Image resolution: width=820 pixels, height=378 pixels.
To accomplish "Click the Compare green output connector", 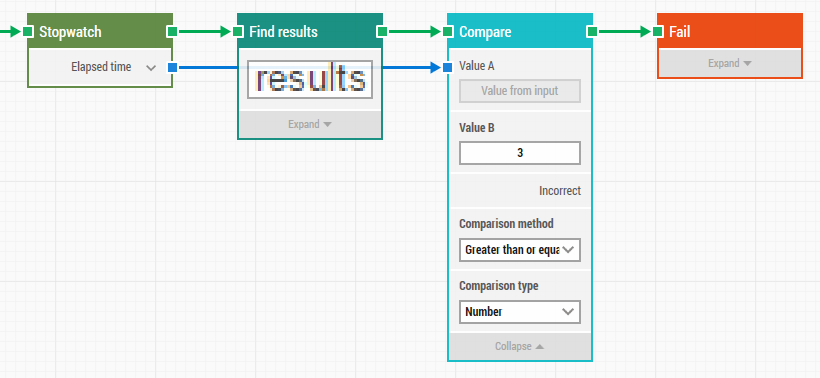I will [592, 31].
